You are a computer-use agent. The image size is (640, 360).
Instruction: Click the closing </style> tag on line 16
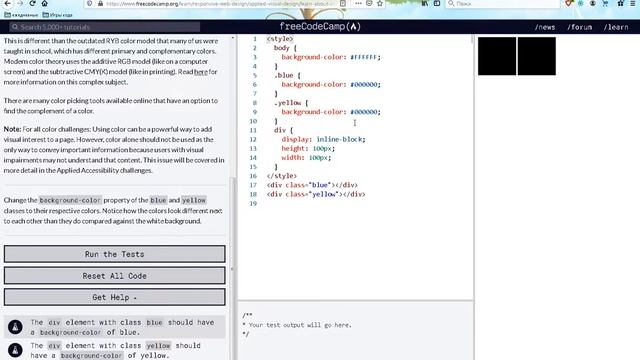(282, 176)
